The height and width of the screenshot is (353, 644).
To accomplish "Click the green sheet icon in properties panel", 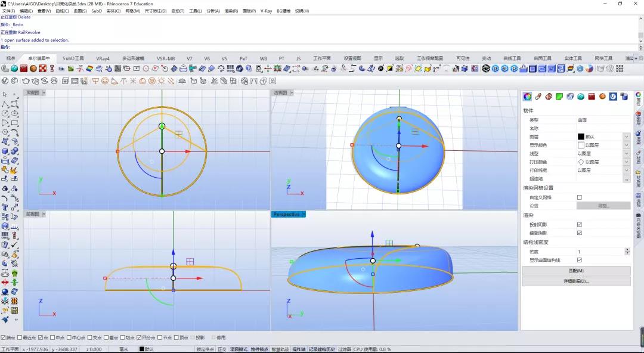I will pos(559,97).
